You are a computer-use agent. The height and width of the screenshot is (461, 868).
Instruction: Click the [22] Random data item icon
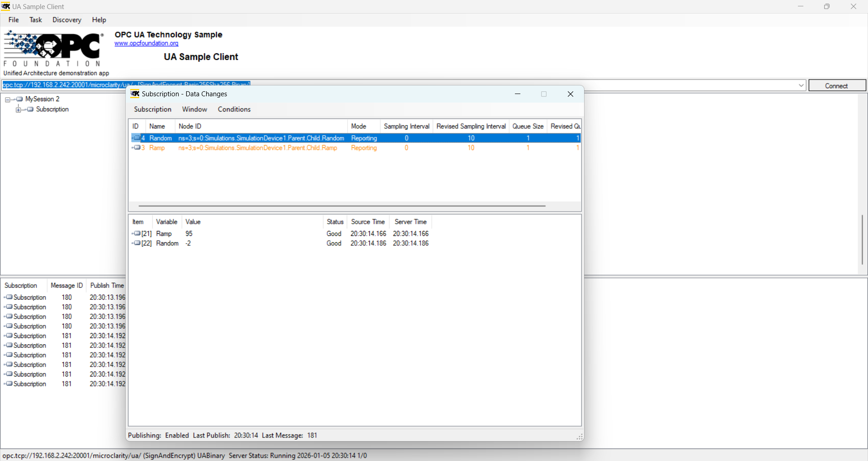pyautogui.click(x=137, y=243)
